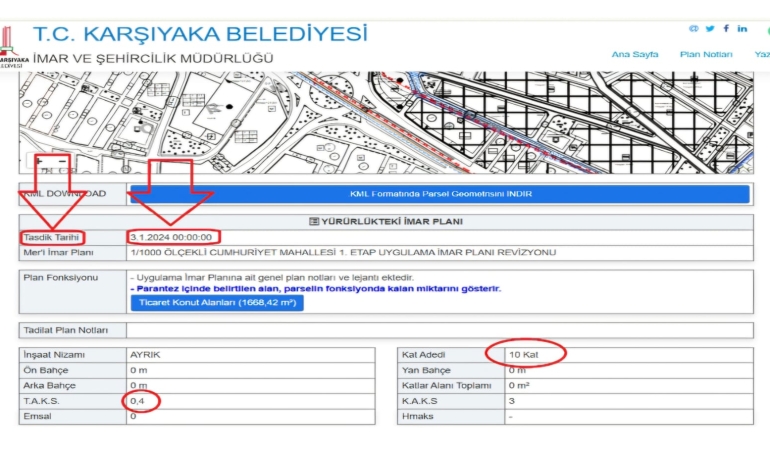This screenshot has width=770, height=450.
Task: Select the Ön Bahçe label
Action: click(x=46, y=370)
